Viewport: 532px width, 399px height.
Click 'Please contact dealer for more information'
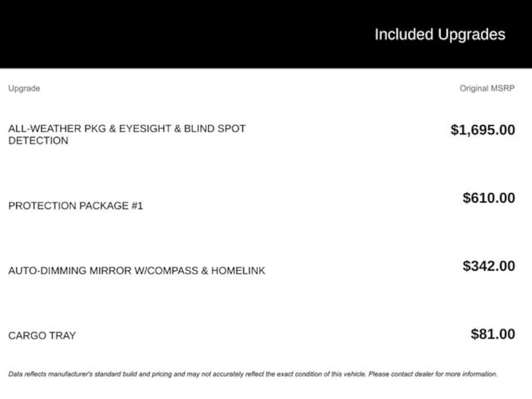433,374
